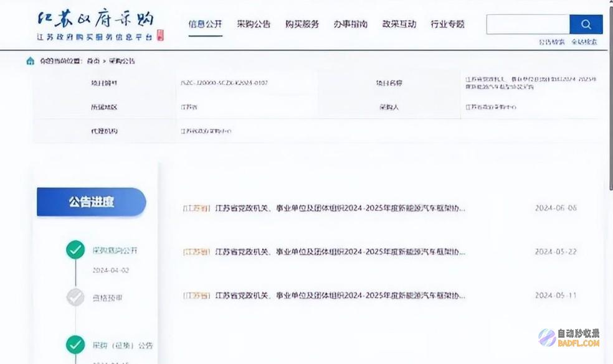Click the green check beside 采购意向公开
Image resolution: width=613 pixels, height=364 pixels.
pos(75,250)
